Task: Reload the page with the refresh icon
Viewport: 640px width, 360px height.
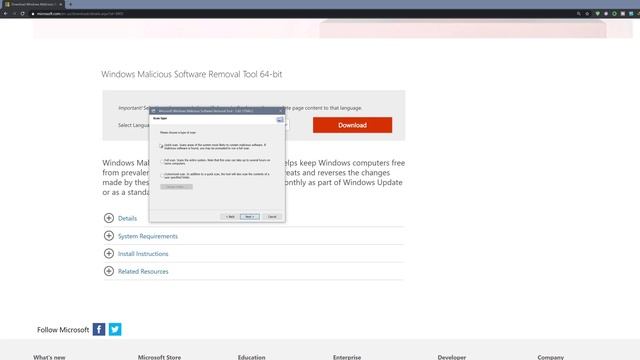Action: 22,13
